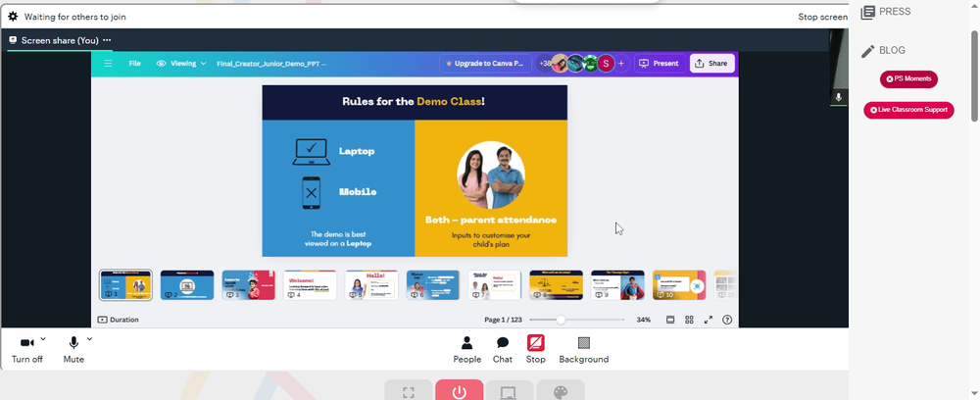Click the 34% zoom value
Screen dimensions: 980x400
click(643, 320)
